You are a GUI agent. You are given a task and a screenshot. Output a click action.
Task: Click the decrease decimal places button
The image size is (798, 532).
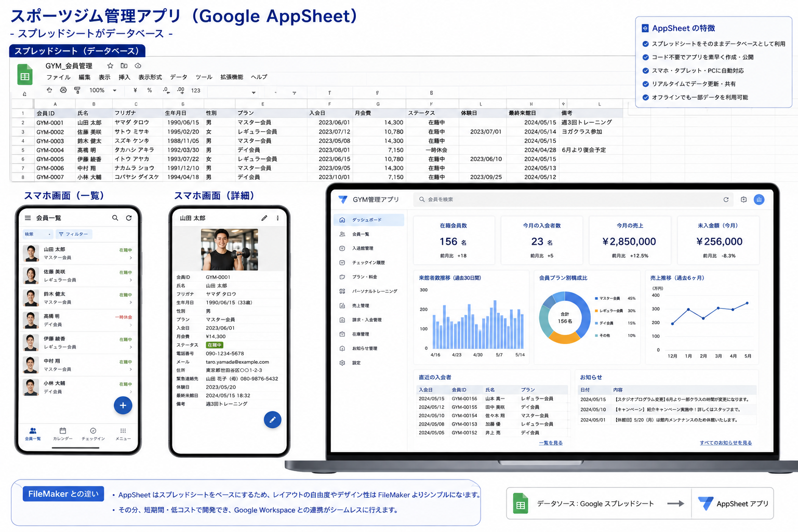[x=166, y=90]
